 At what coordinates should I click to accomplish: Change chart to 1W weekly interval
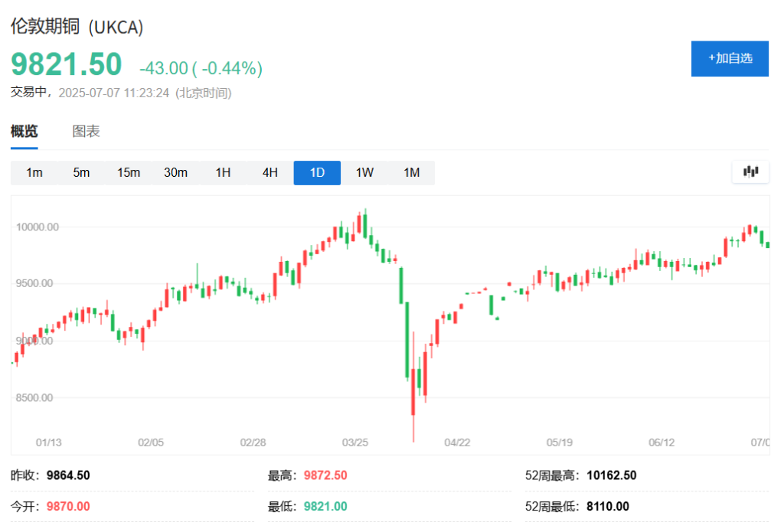tap(364, 173)
